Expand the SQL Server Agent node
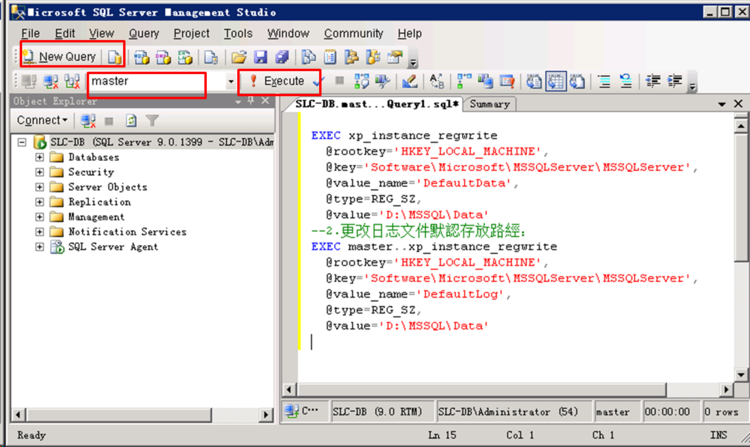 40,247
